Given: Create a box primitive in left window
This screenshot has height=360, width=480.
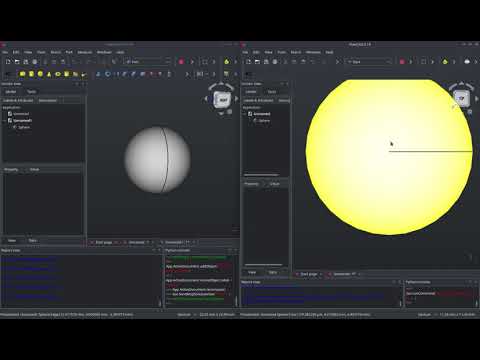Looking at the screenshot, I should 22,74.
